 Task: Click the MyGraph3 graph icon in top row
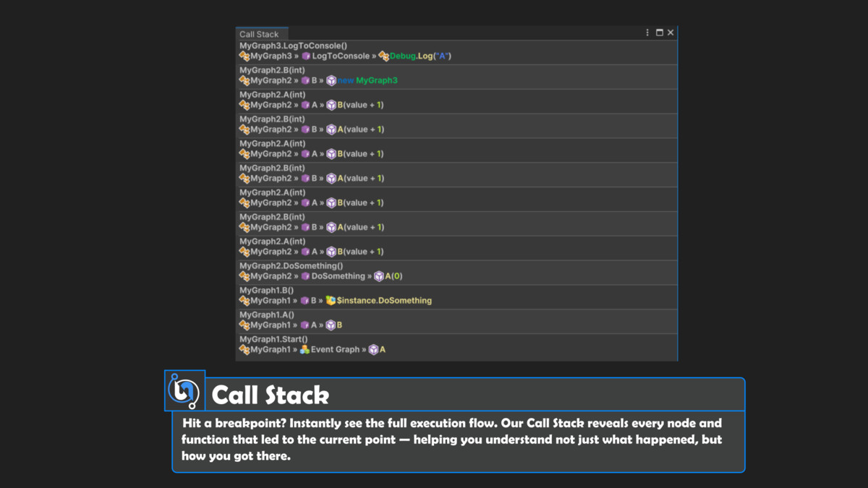(x=244, y=56)
